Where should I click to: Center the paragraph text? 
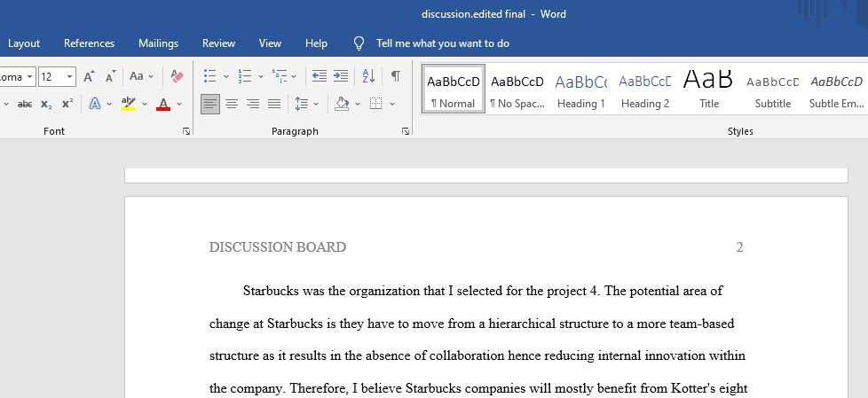click(232, 104)
